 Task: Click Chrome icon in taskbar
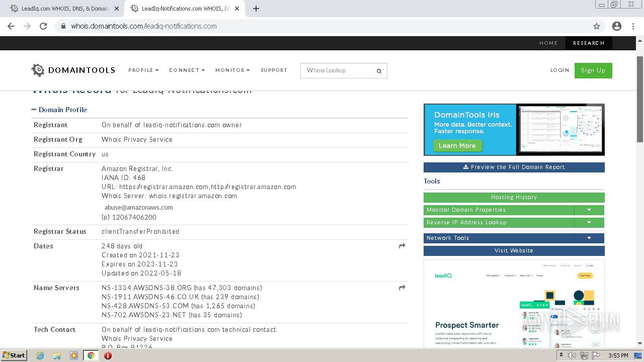tap(91, 355)
